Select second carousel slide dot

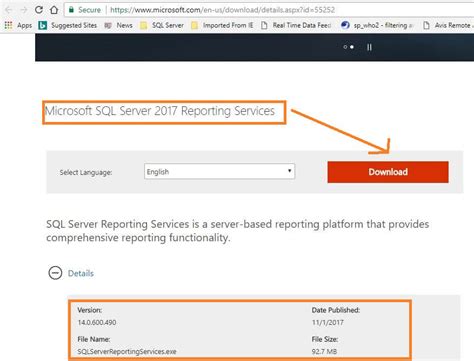coord(352,47)
